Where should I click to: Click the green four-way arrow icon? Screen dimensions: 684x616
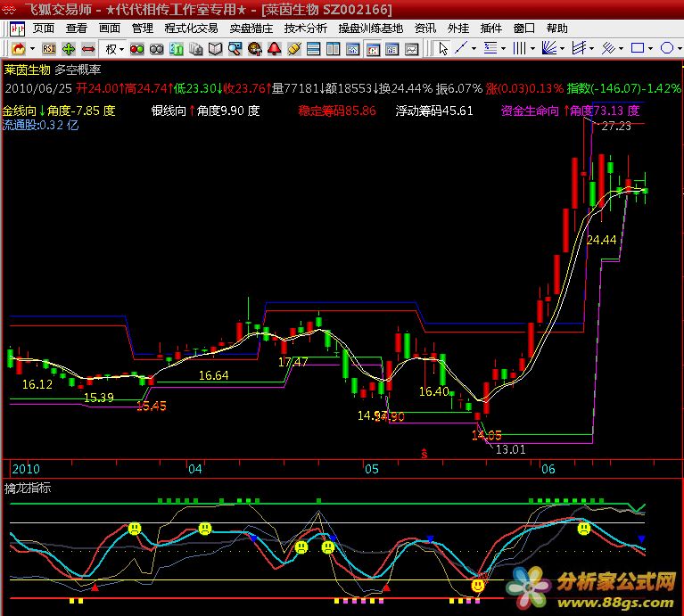(x=69, y=48)
